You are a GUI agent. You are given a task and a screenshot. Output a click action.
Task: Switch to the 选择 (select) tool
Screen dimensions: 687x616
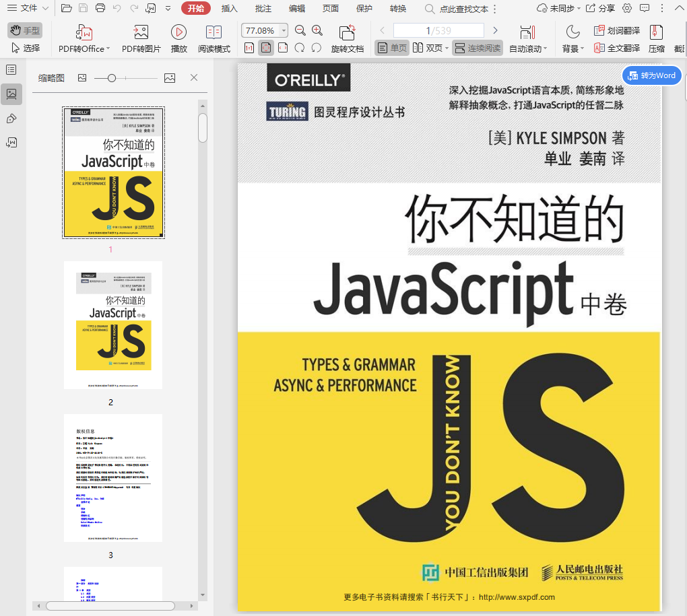26,48
